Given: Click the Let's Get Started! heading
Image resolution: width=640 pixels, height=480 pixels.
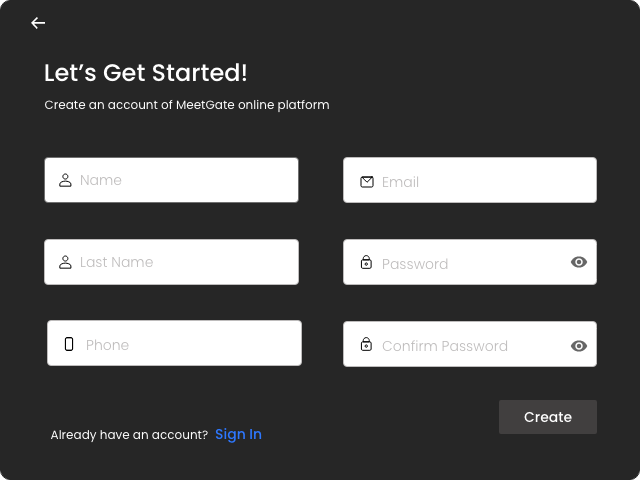Looking at the screenshot, I should click(x=146, y=73).
